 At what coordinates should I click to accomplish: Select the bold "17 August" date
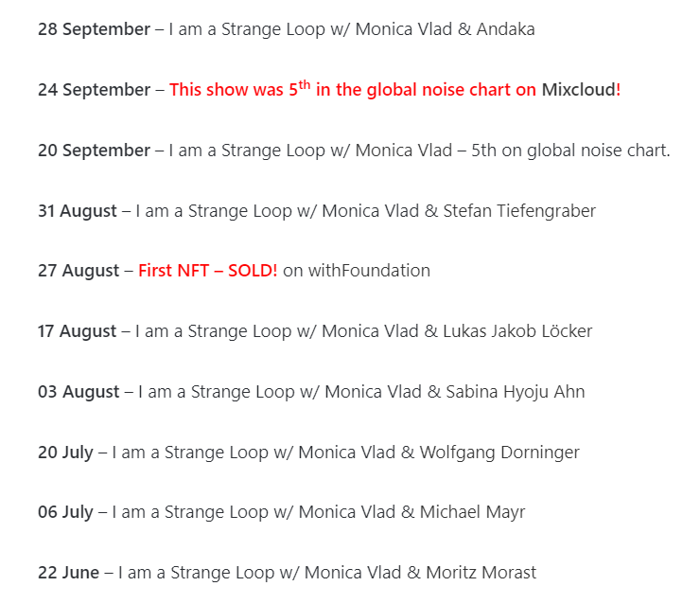click(78, 331)
